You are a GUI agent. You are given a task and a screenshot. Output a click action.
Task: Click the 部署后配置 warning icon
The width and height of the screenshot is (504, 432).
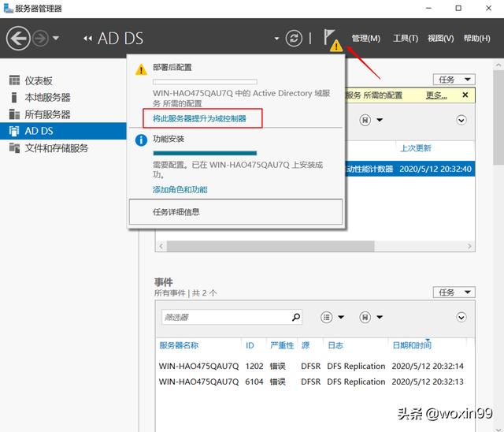pyautogui.click(x=141, y=69)
